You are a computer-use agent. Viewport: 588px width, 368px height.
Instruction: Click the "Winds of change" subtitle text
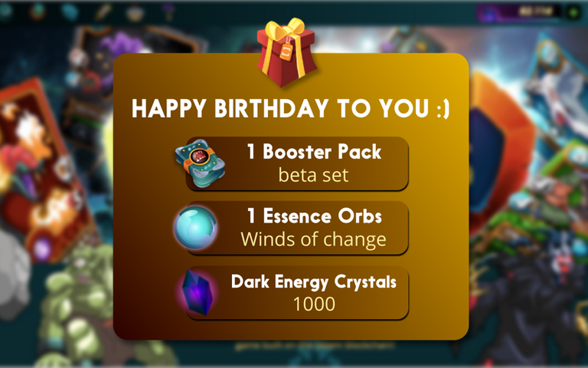pos(313,239)
